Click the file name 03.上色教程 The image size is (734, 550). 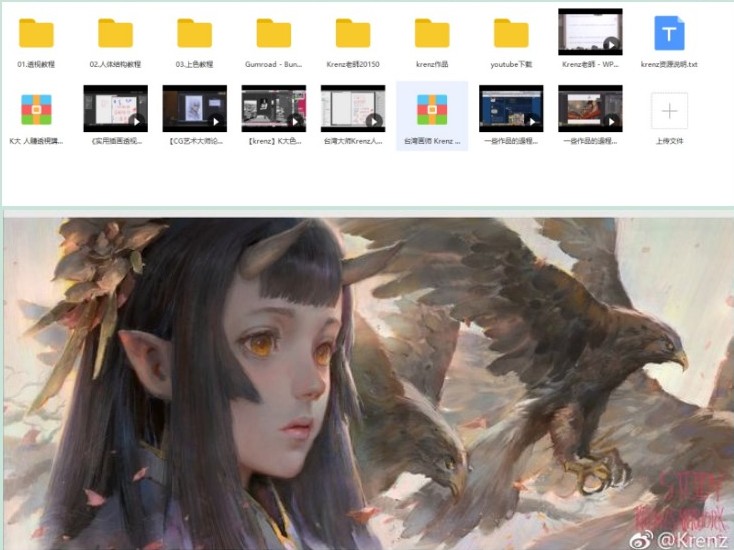coord(194,65)
